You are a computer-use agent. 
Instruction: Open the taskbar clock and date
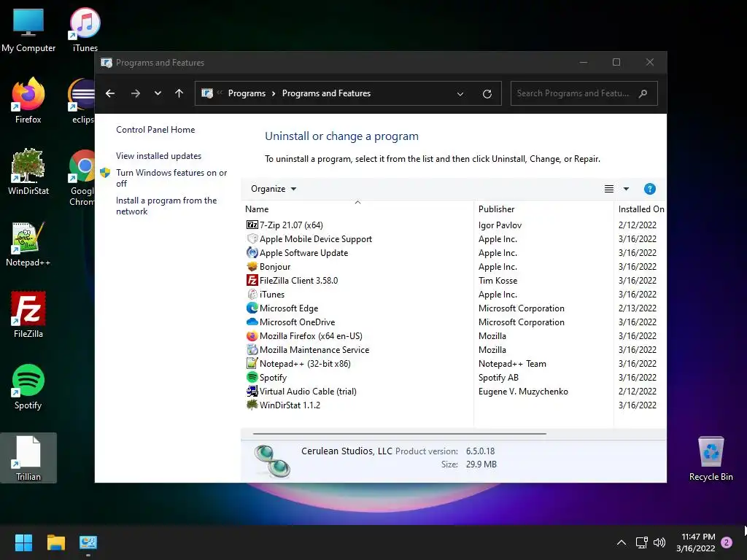click(x=695, y=542)
